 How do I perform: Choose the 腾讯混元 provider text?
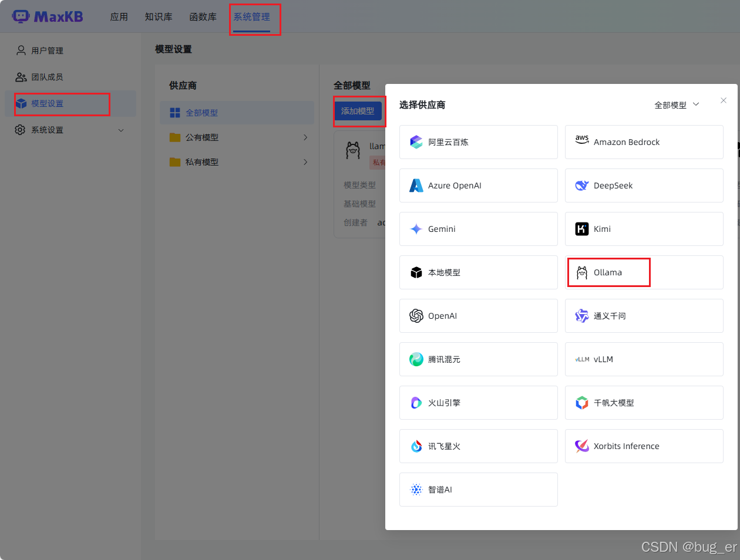pos(444,359)
